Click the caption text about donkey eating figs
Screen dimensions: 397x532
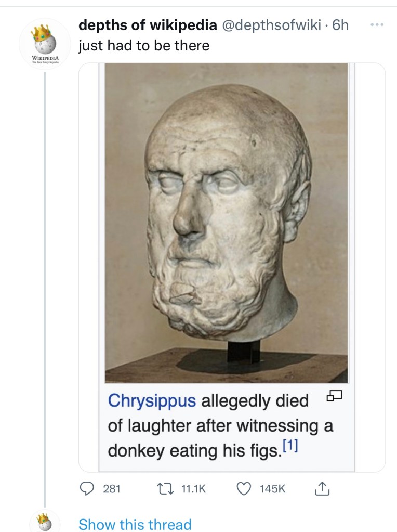220,425
